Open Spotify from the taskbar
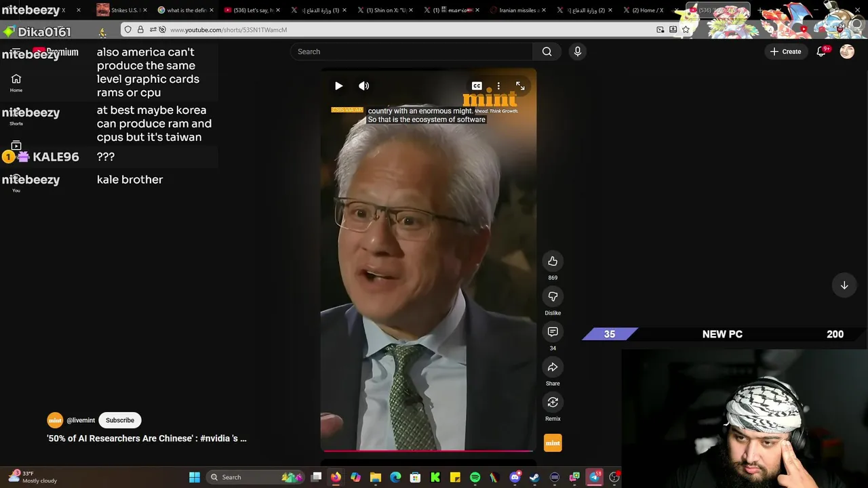 [475, 477]
